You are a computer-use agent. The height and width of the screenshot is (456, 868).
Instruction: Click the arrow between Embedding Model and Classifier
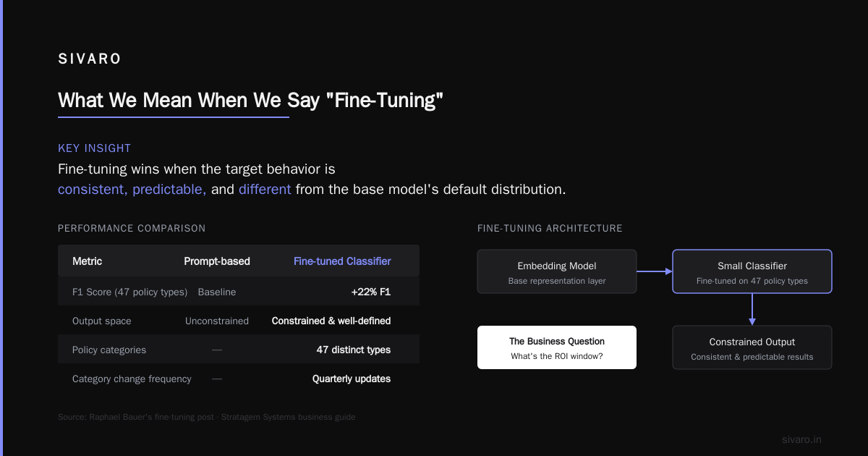point(655,271)
